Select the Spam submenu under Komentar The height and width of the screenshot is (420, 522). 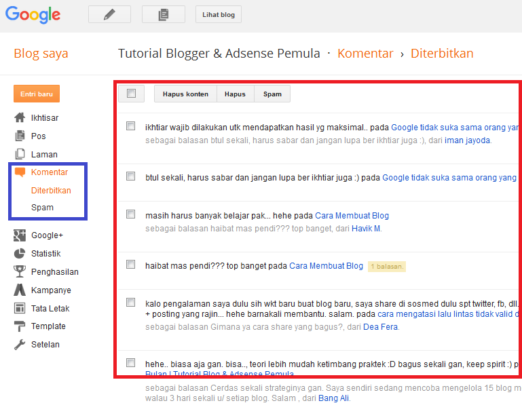42,208
